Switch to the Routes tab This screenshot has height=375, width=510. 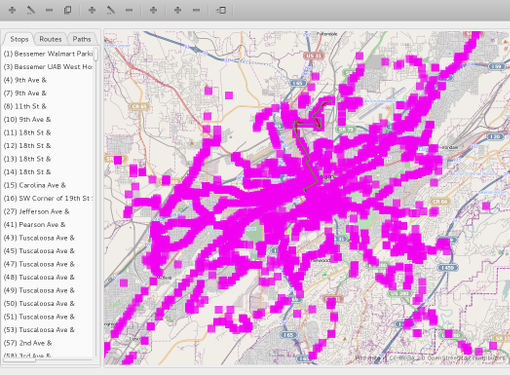(x=50, y=39)
